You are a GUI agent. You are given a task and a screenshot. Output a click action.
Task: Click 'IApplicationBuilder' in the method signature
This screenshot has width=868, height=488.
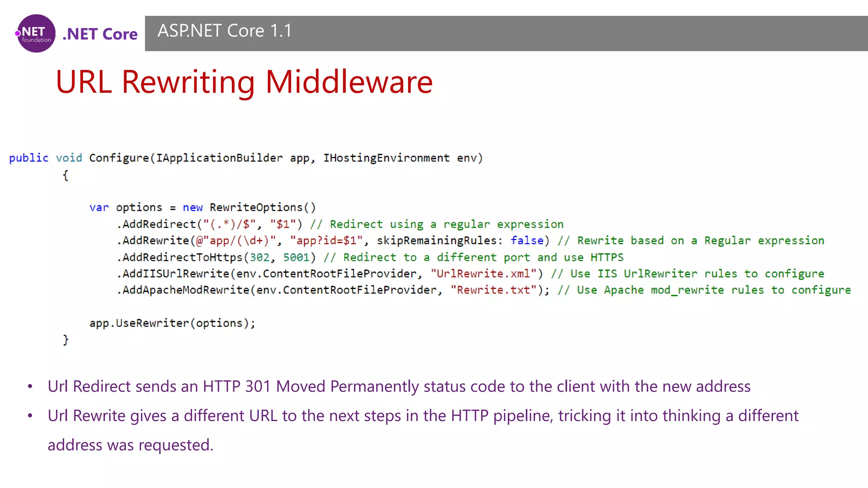coord(219,158)
